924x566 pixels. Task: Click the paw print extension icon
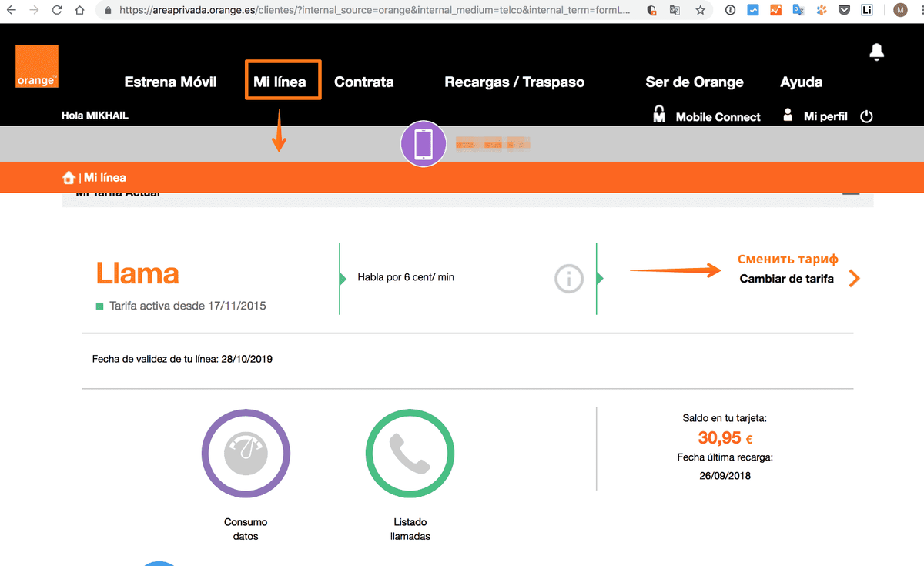(822, 11)
